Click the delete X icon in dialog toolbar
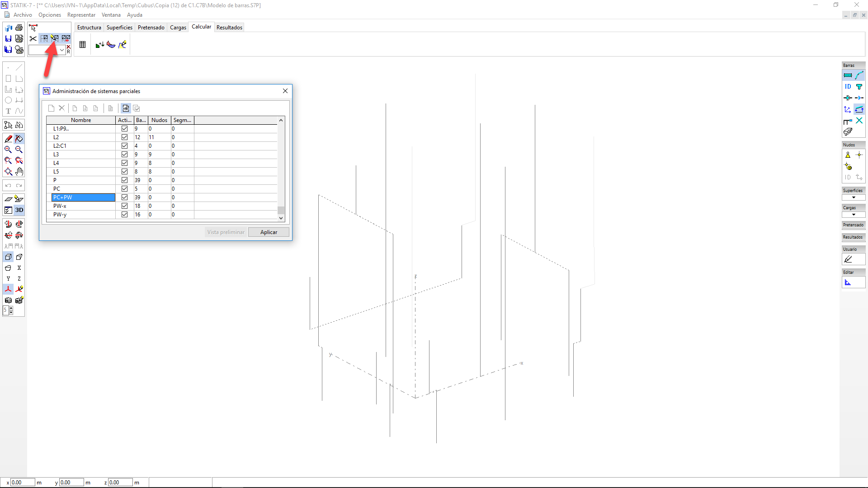The height and width of the screenshot is (488, 868). point(62,108)
